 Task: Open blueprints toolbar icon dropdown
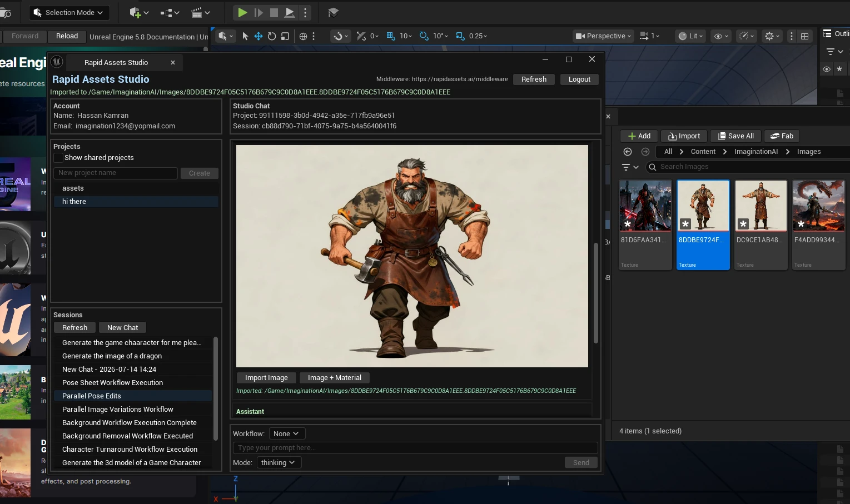click(x=170, y=12)
